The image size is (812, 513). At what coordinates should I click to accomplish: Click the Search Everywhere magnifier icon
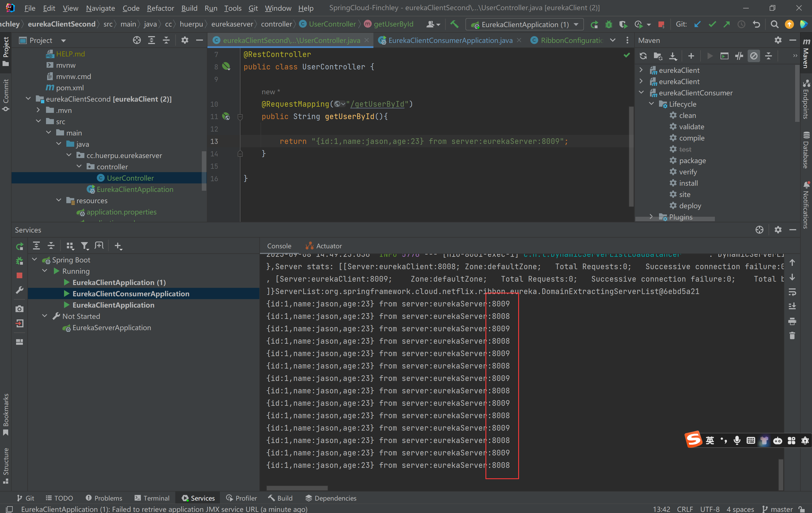[x=774, y=24]
